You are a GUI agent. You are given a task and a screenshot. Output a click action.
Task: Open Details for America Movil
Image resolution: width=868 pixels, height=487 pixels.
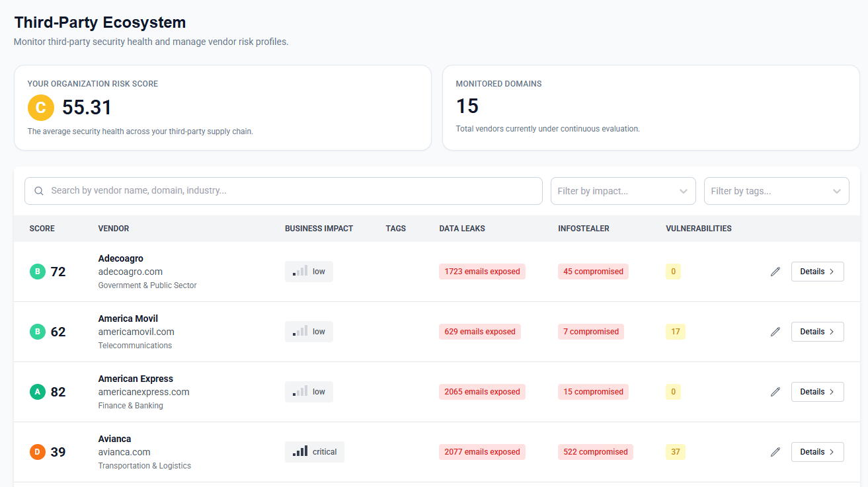tap(817, 332)
